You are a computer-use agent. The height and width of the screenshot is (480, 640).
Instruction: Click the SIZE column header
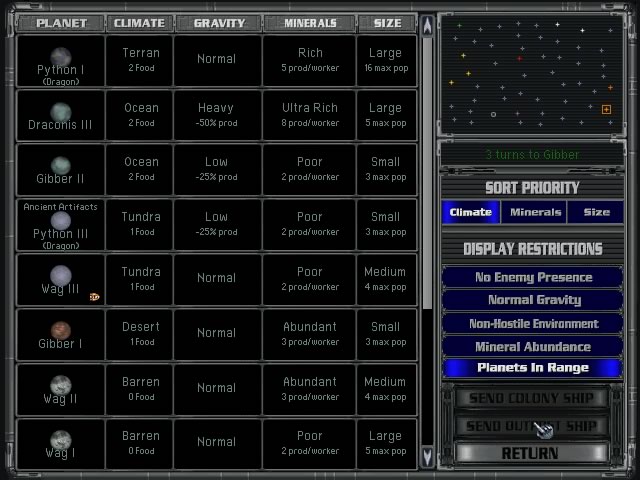387,23
